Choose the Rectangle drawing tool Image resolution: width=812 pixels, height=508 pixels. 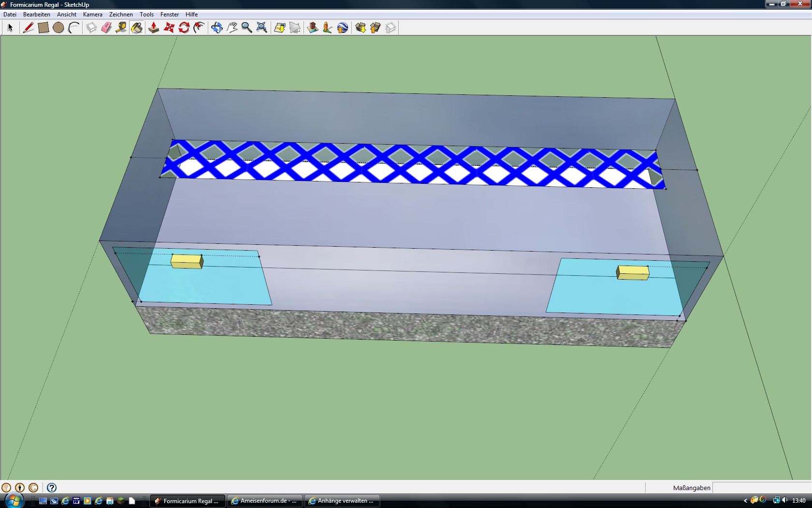[43, 28]
